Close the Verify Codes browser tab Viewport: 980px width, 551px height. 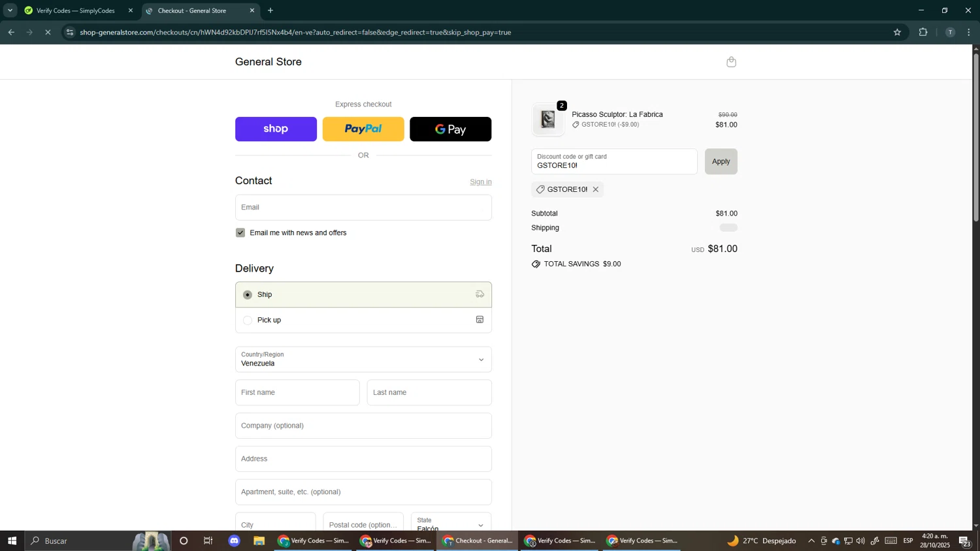[131, 10]
